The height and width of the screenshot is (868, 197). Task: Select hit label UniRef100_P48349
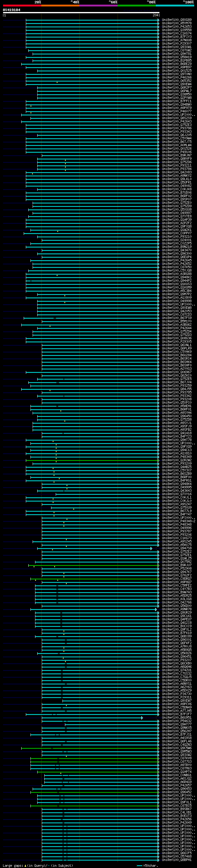(177, 457)
